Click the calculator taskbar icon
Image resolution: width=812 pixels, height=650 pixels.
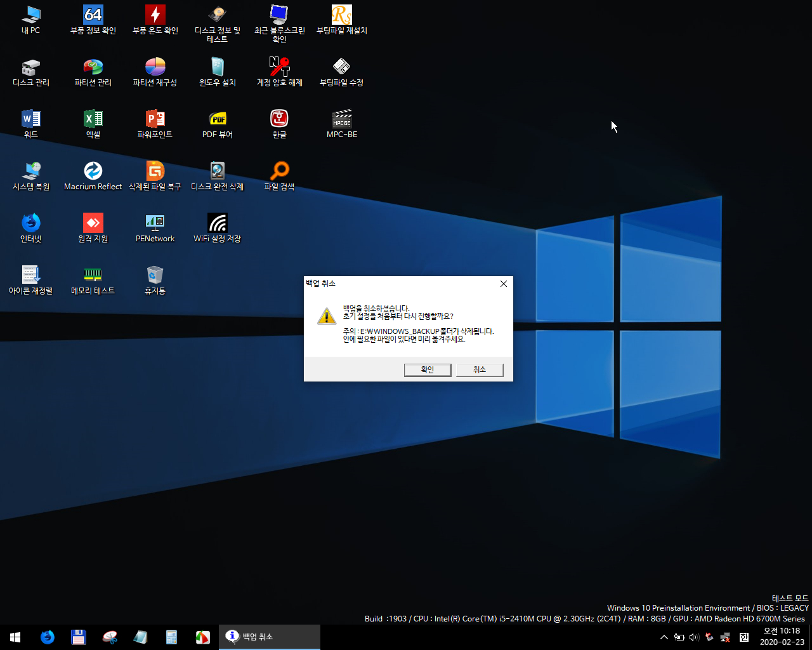tap(171, 637)
